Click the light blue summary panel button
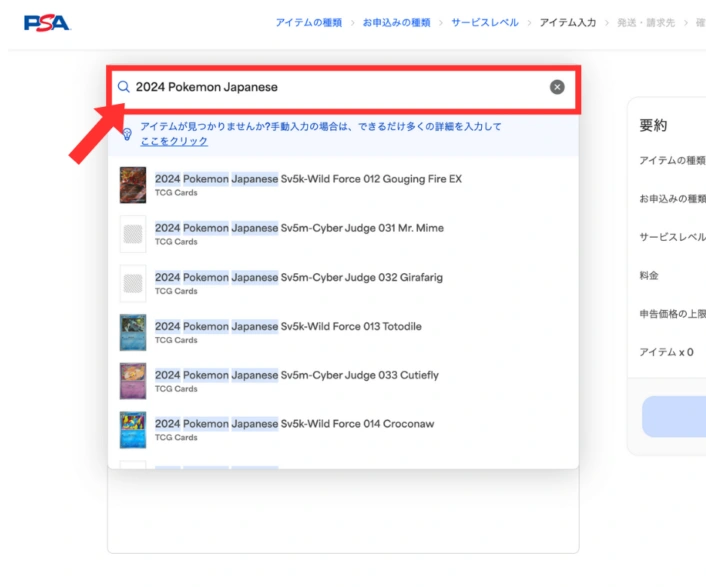This screenshot has width=706, height=587. click(x=674, y=416)
